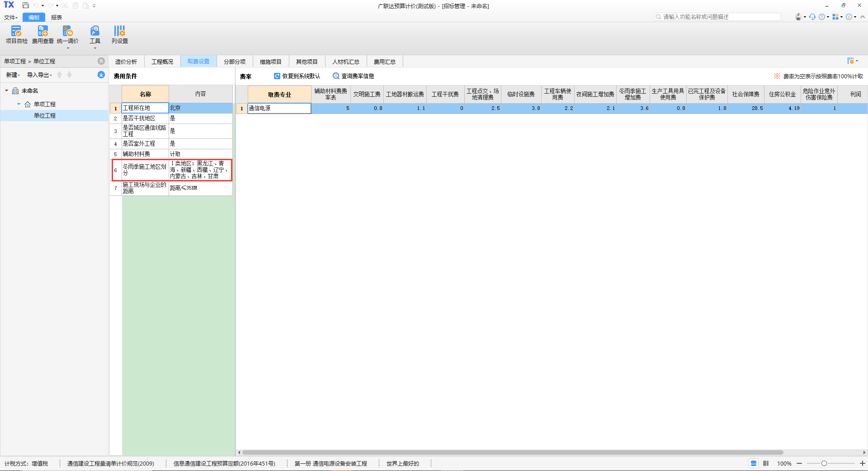
Task: Collapse the 单项工程 tree node
Action: click(19, 104)
